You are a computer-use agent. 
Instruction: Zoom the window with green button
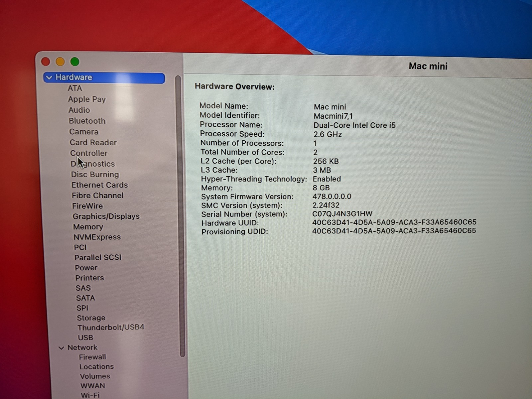click(75, 62)
